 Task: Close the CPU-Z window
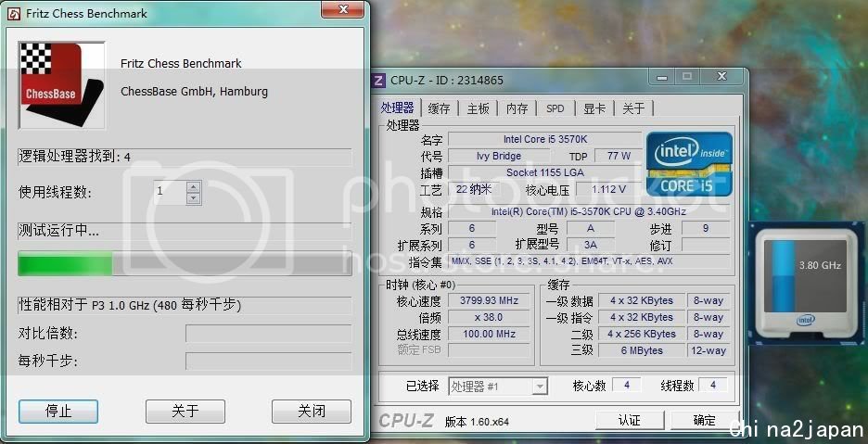[x=721, y=77]
